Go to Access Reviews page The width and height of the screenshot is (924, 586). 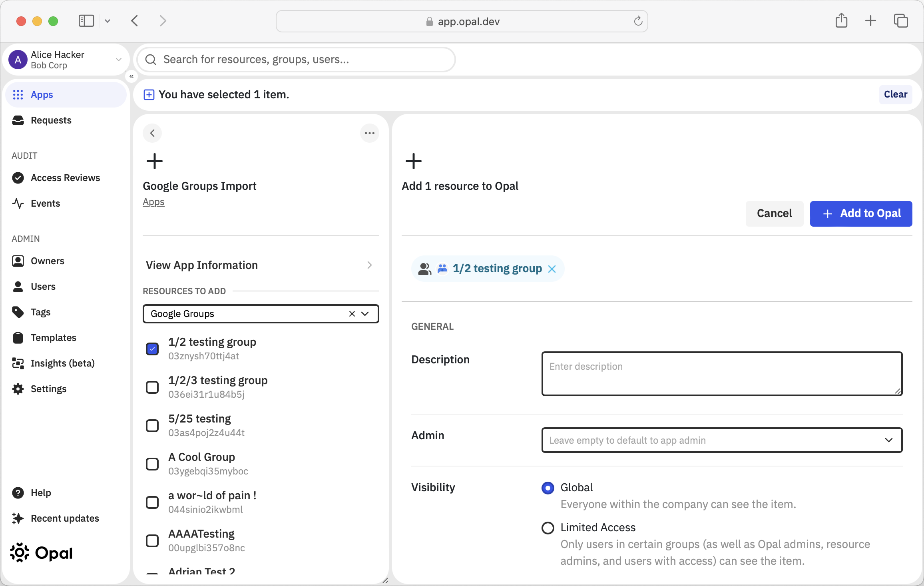[x=65, y=178]
